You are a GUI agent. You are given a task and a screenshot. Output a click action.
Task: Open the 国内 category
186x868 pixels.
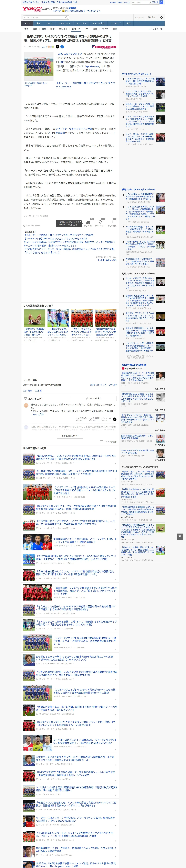[x=35, y=29]
